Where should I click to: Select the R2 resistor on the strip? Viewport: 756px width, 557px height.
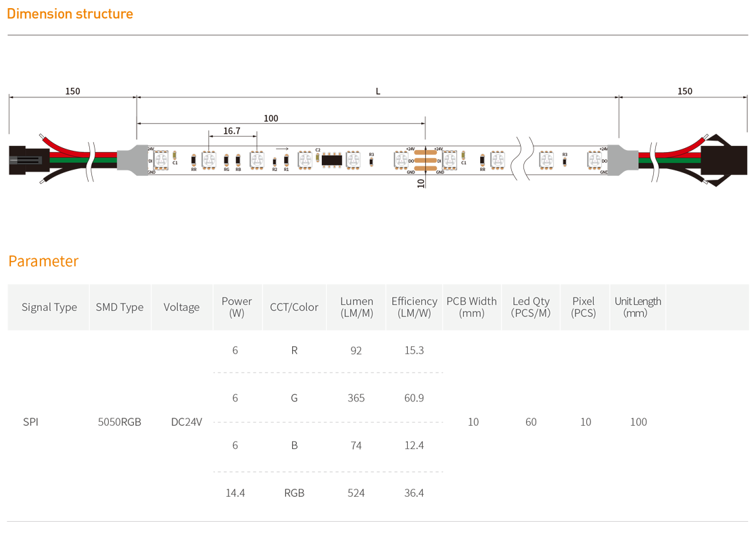[x=275, y=162]
